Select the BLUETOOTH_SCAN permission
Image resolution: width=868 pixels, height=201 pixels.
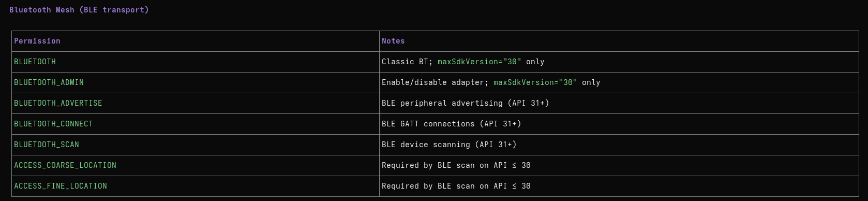point(47,145)
